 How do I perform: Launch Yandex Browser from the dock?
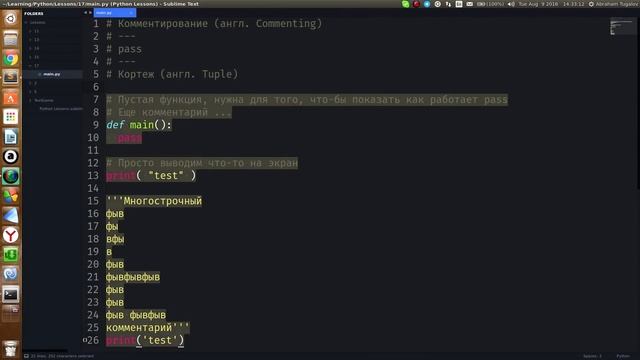[11, 235]
